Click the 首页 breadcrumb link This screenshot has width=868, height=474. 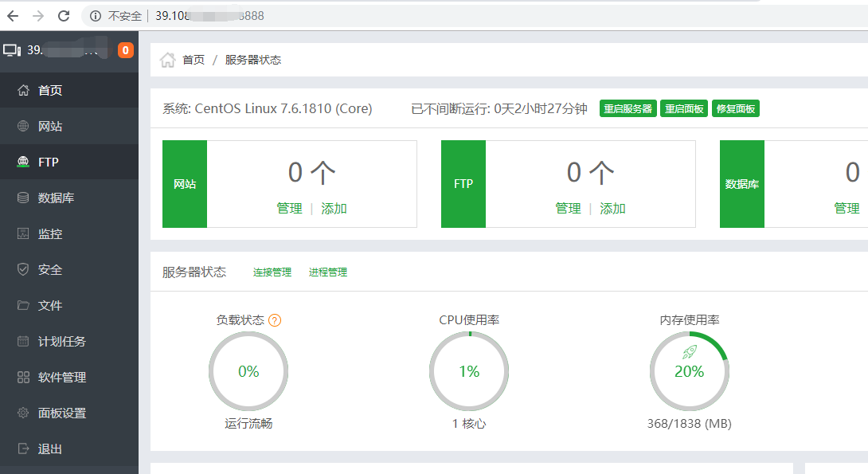coord(194,60)
